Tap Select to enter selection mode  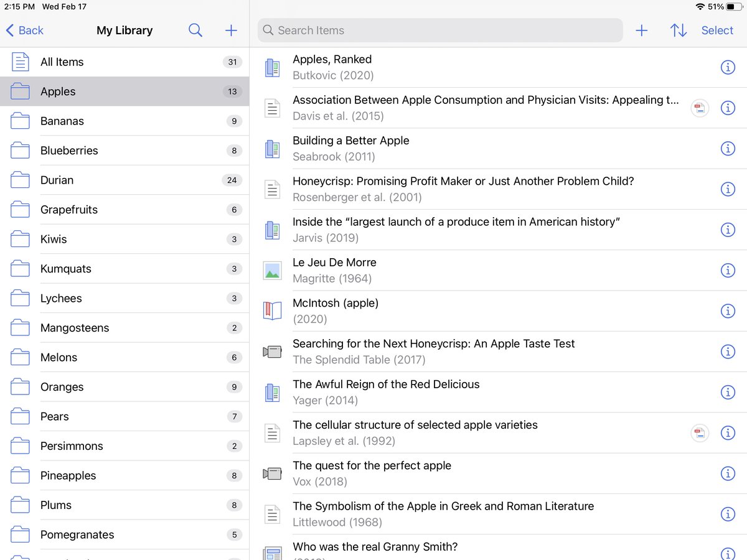pyautogui.click(x=716, y=30)
